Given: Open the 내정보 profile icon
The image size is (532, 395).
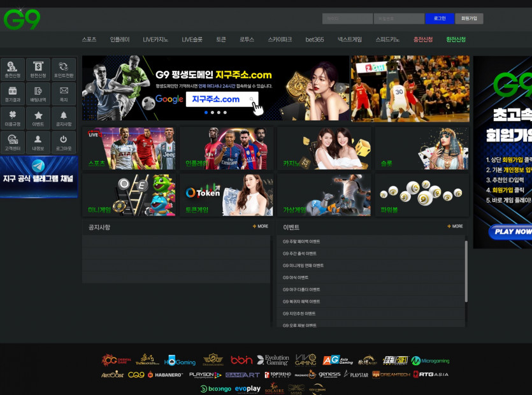Looking at the screenshot, I should [38, 142].
